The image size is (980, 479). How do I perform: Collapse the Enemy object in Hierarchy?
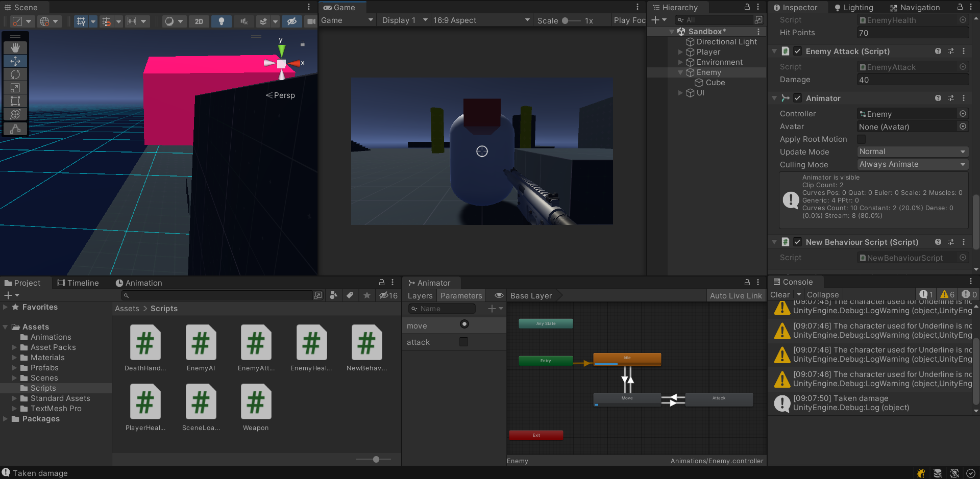click(680, 72)
